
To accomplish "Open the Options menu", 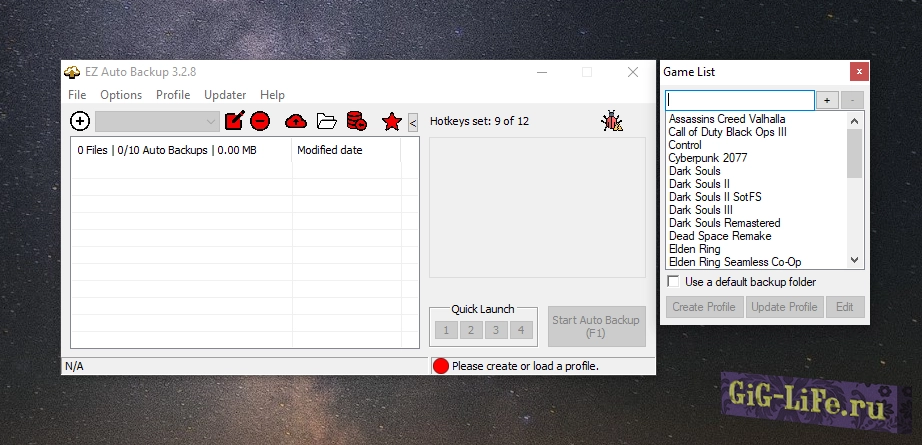I will [x=121, y=95].
